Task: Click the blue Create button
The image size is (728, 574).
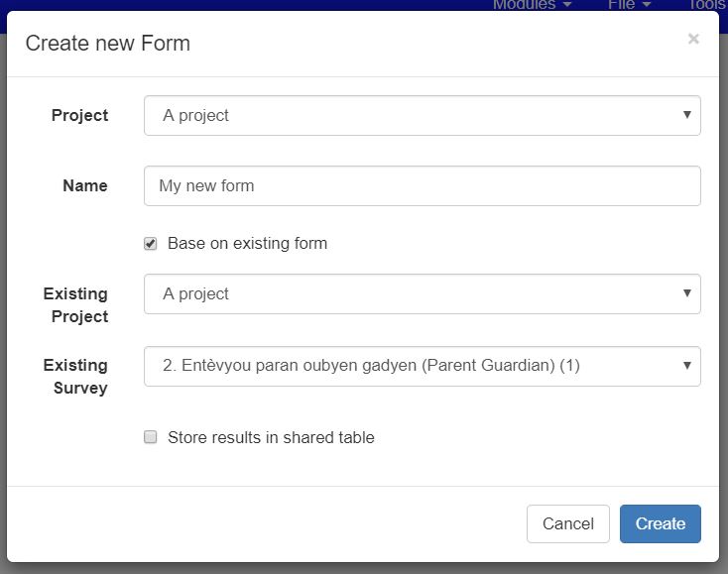Action: (x=660, y=524)
